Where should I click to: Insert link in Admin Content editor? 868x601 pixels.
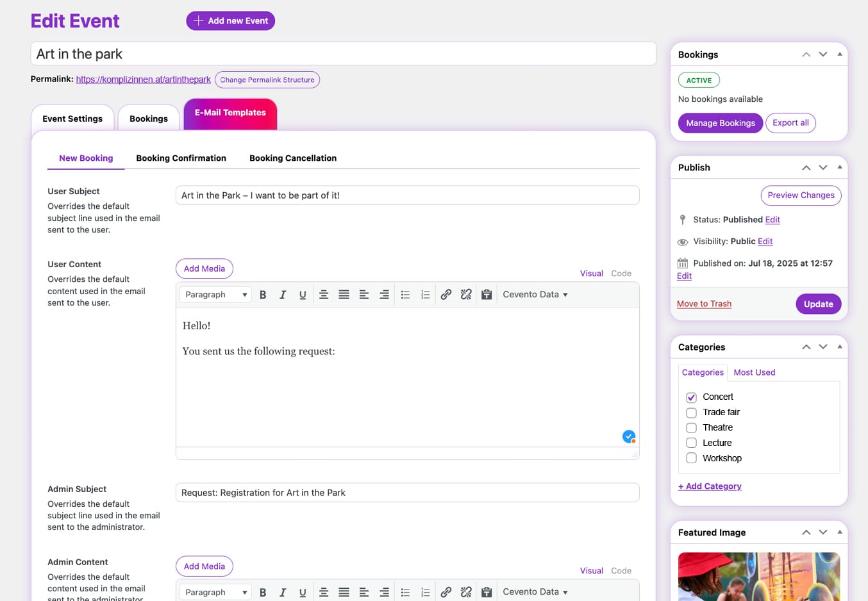(446, 592)
